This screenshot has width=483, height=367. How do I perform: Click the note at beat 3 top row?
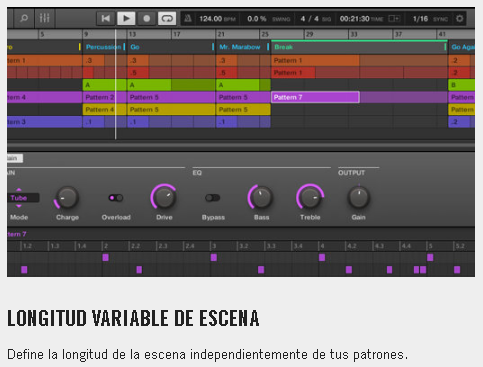pos(214,257)
